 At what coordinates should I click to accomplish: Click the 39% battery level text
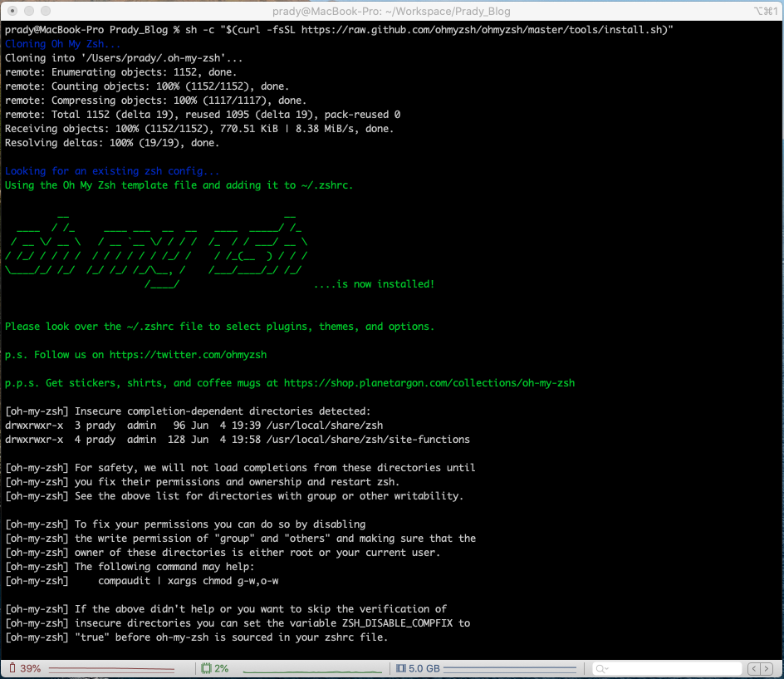31,668
